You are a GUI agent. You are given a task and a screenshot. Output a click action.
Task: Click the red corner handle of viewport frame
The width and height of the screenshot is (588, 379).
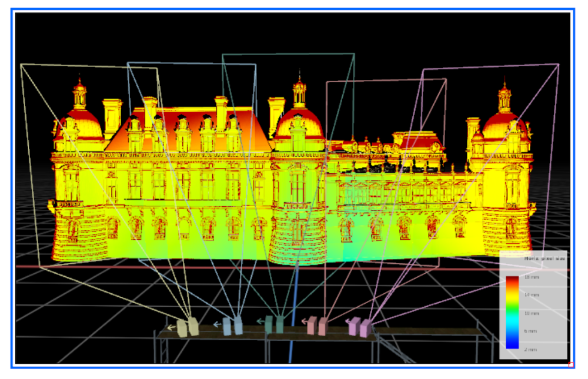tap(571, 365)
